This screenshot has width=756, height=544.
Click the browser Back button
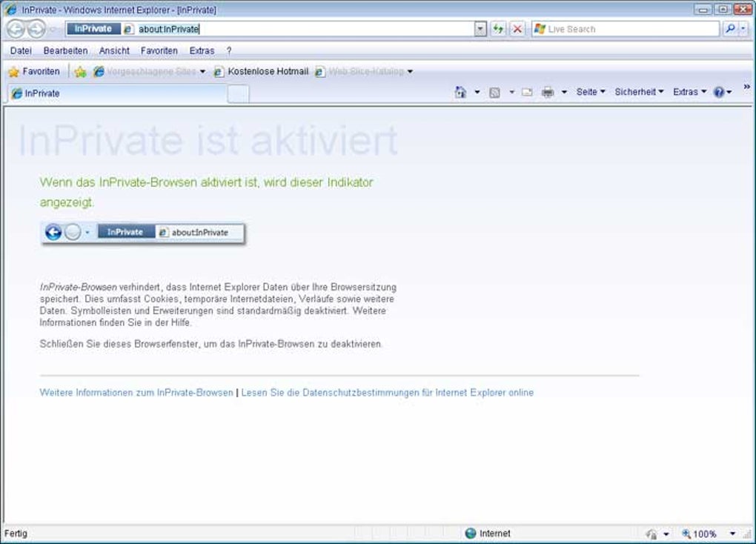(16, 30)
